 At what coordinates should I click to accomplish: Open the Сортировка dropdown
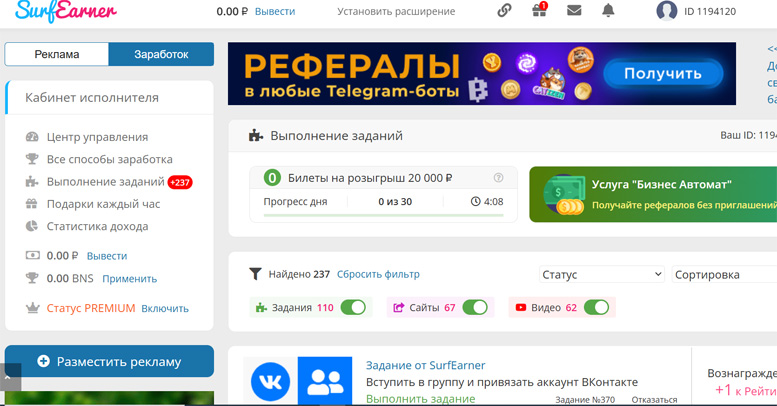[724, 274]
